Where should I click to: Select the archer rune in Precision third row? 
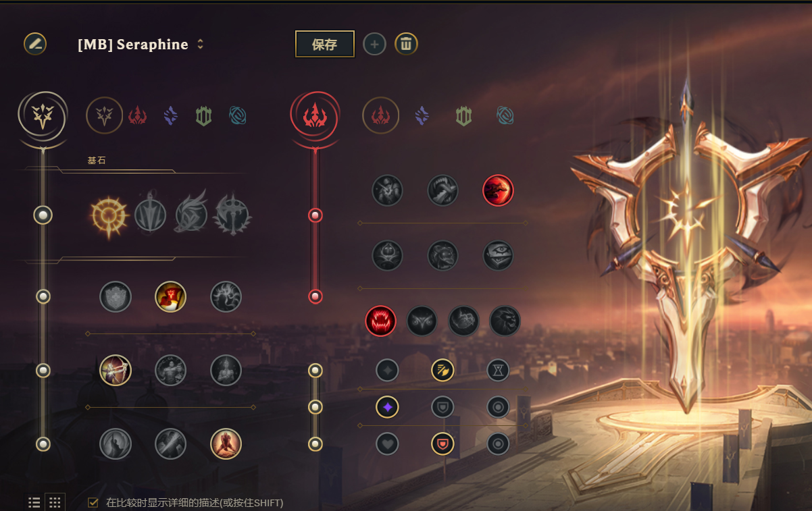116,370
